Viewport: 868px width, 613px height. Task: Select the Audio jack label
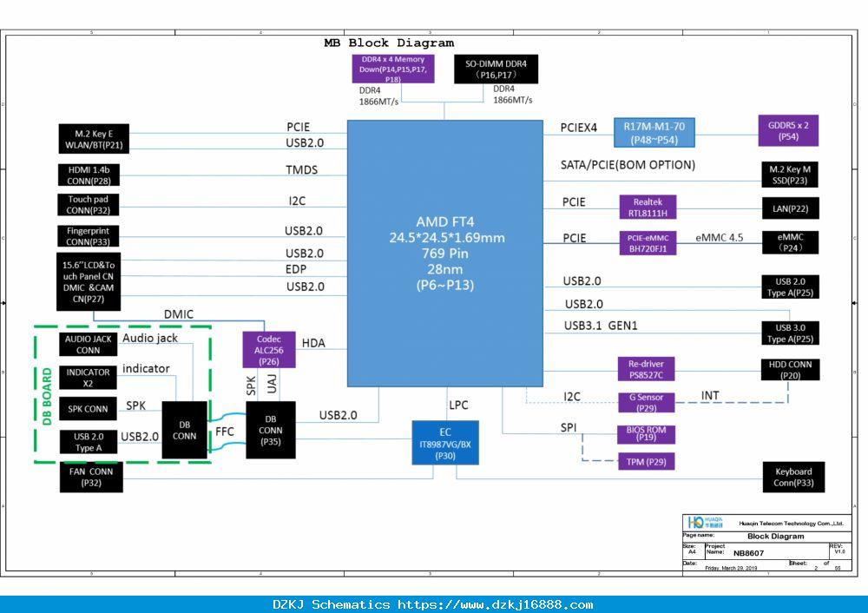coord(150,338)
